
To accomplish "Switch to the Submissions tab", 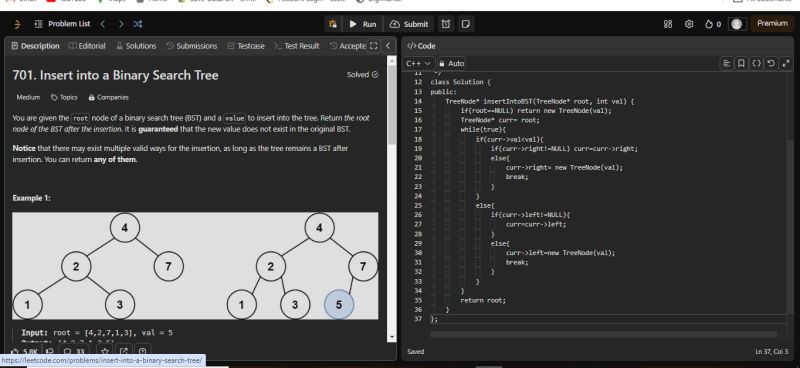I will click(x=191, y=46).
